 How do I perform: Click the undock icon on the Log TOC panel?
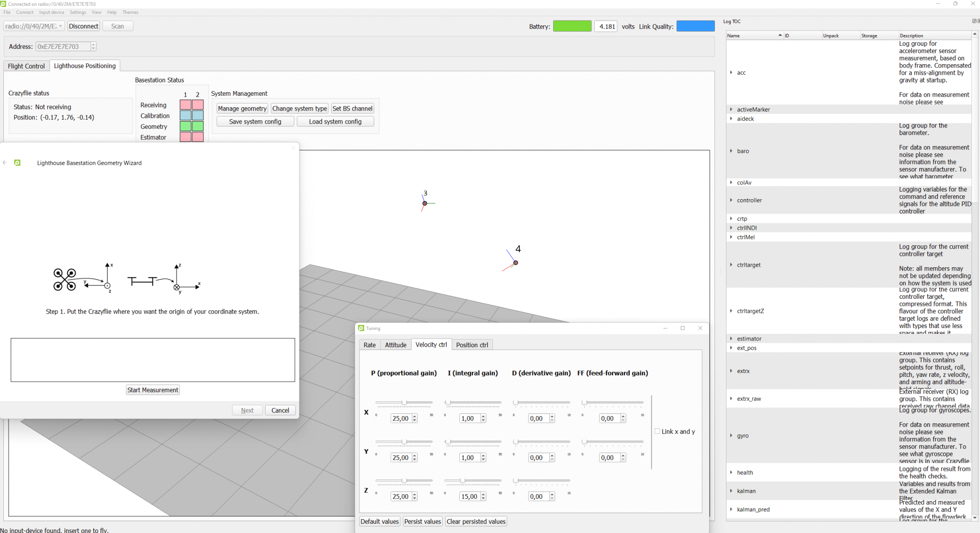975,21
